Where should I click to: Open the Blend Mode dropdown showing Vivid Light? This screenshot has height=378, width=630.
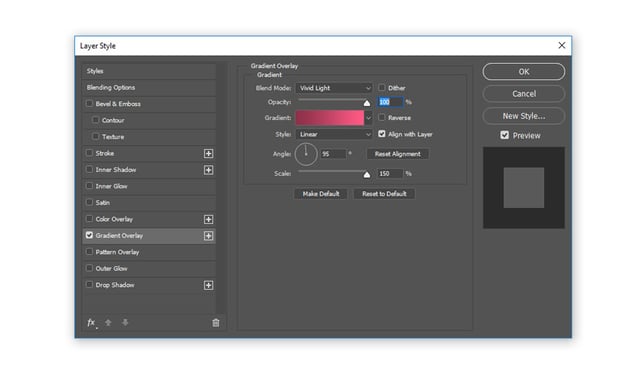[x=334, y=88]
